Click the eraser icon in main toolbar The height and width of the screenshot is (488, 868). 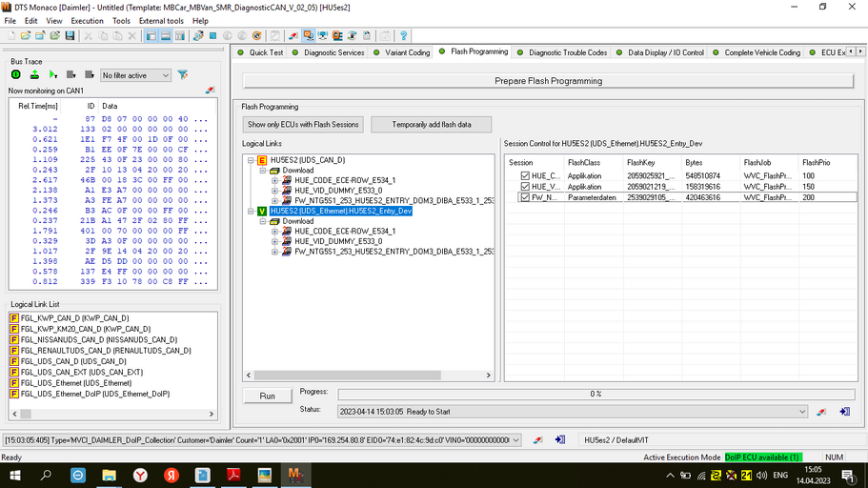tap(293, 36)
